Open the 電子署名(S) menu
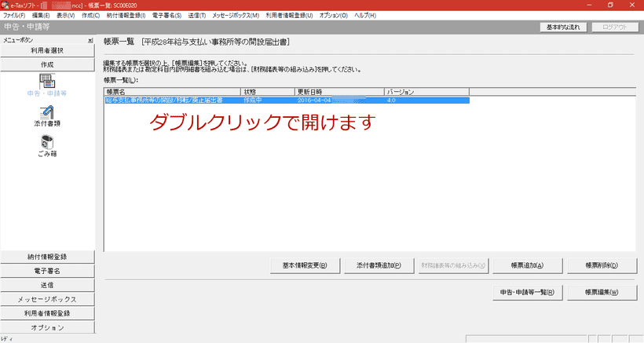 166,16
